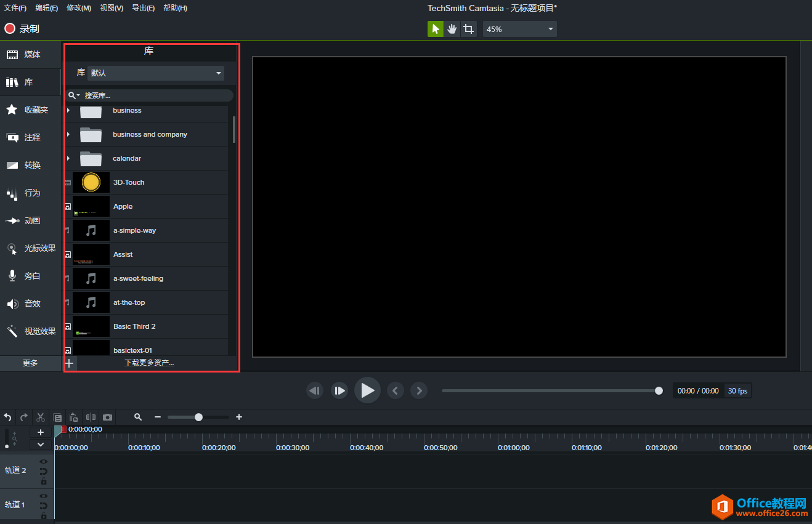Open the 注释 annotations panel
This screenshot has width=812, height=524.
pyautogui.click(x=30, y=138)
